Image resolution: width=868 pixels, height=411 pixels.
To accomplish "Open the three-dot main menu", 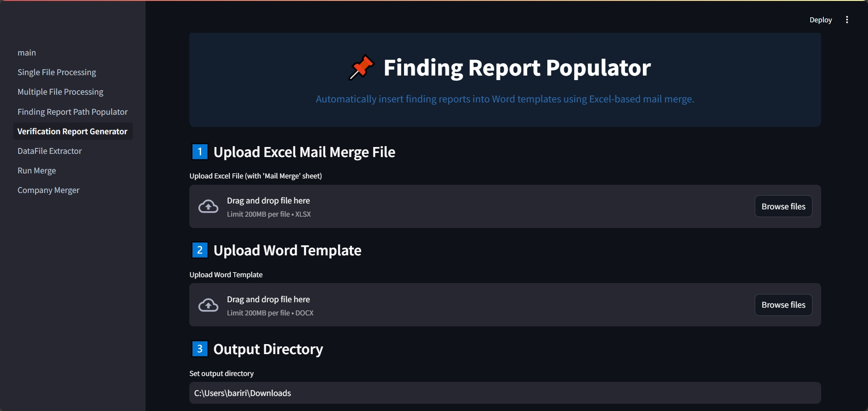I will (847, 20).
